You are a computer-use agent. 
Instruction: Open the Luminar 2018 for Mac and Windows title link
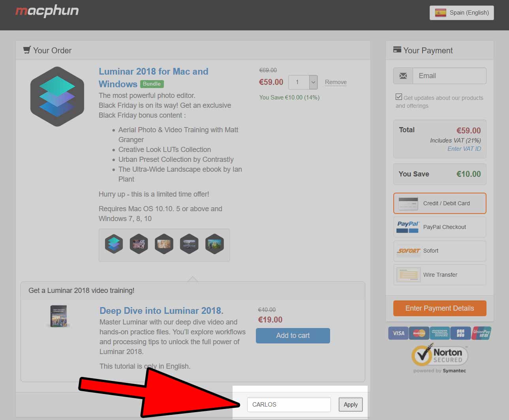pos(154,77)
